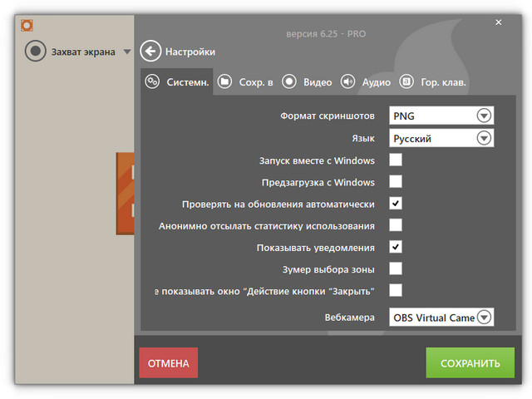The image size is (532, 399).
Task: Expand the Захват экрана mode arrow
Action: [127, 52]
